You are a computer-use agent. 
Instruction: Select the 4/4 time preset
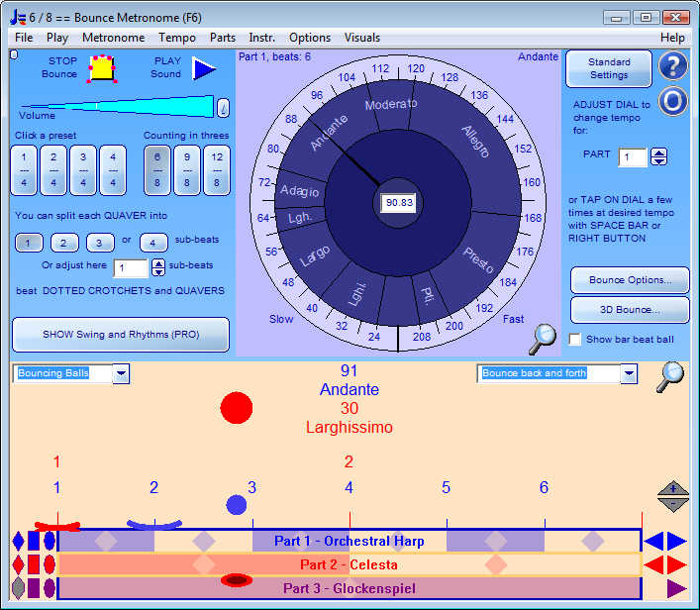[113, 170]
